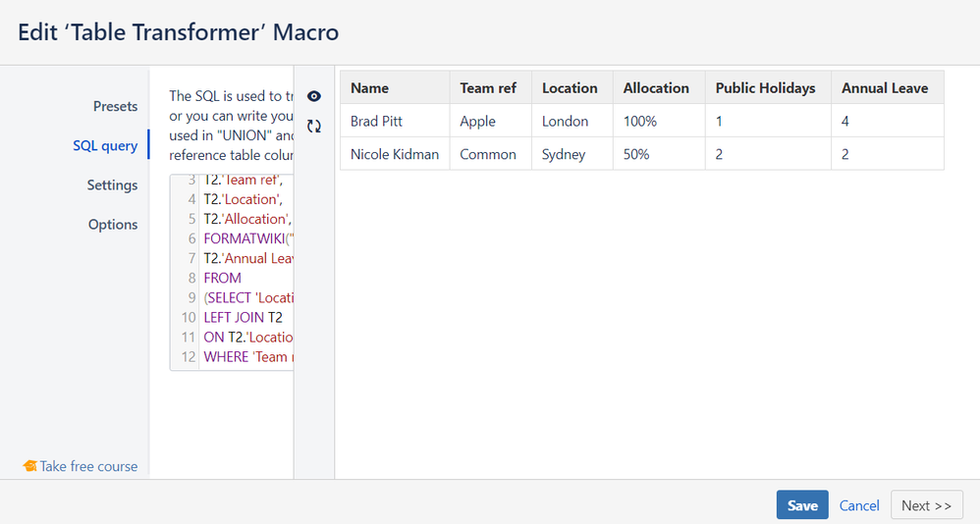
Task: Click the Cancel link
Action: coord(859,505)
